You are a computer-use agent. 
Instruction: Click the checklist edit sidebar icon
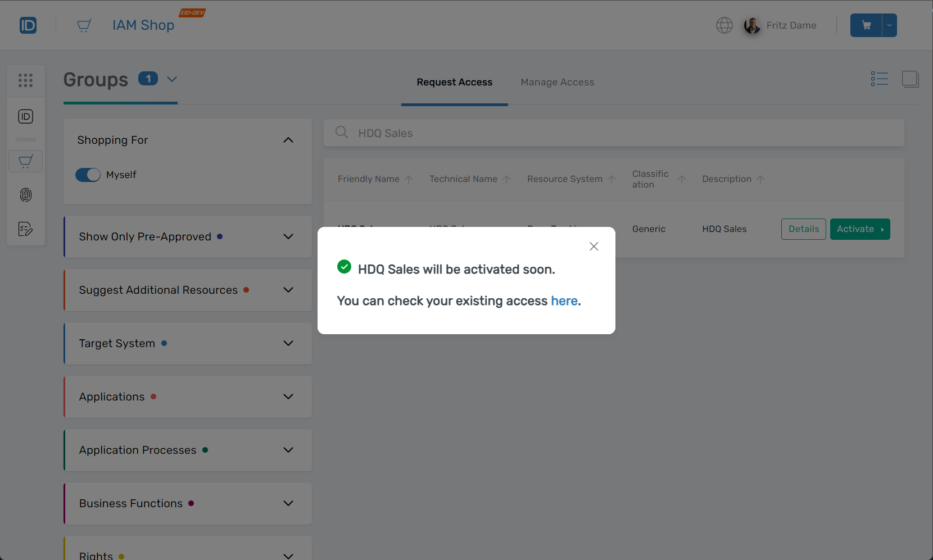26,229
